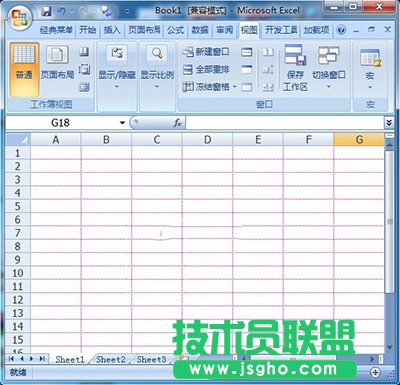Click the hide window icon

[247, 69]
